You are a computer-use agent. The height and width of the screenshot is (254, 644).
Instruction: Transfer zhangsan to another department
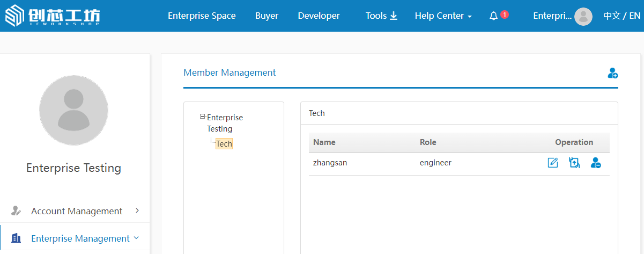click(574, 163)
